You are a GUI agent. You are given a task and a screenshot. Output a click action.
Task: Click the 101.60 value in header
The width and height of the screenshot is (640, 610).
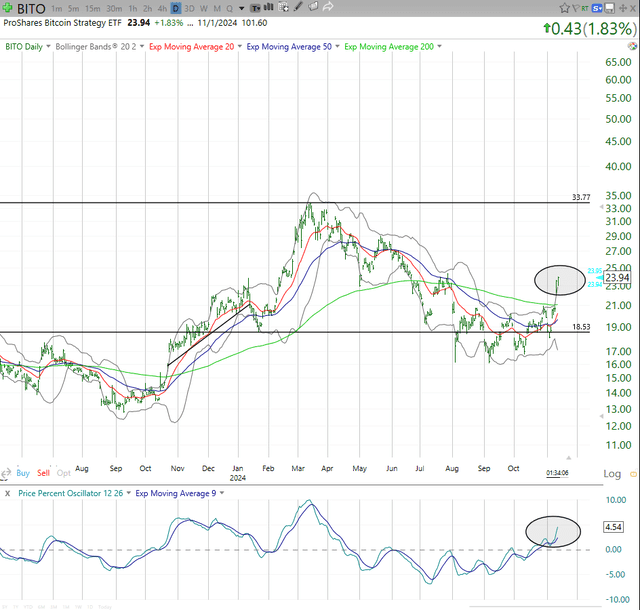[254, 23]
